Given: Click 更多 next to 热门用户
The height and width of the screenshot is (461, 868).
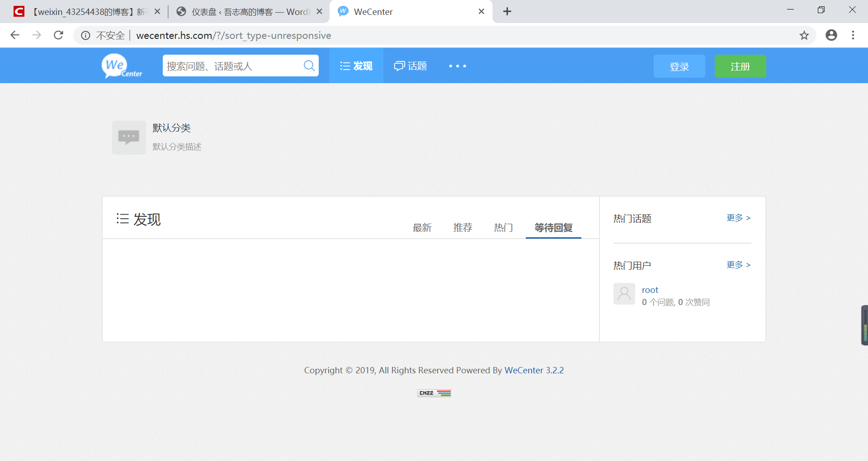Looking at the screenshot, I should [x=739, y=265].
